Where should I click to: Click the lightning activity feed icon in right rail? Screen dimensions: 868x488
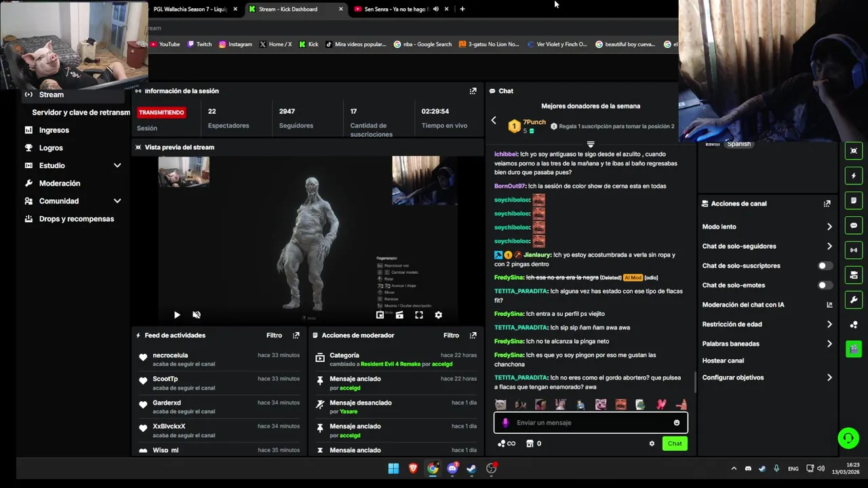coord(854,176)
